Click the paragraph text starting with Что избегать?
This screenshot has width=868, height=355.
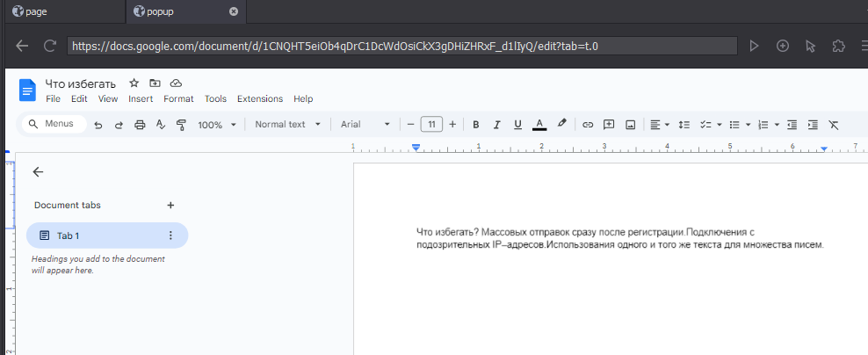coord(620,238)
